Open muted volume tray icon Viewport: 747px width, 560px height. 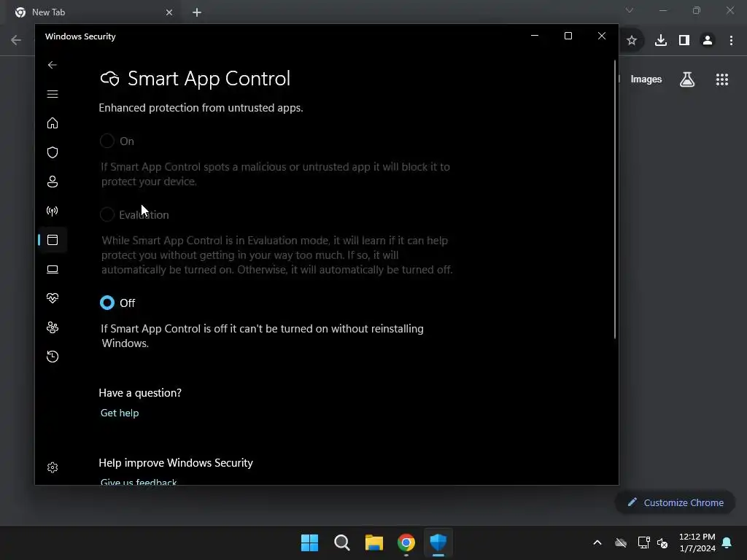[x=662, y=542]
